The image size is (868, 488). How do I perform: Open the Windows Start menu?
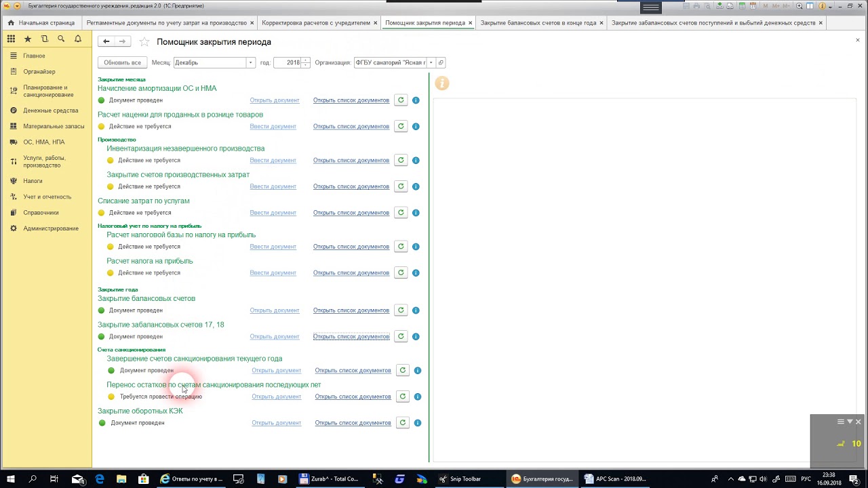point(11,479)
